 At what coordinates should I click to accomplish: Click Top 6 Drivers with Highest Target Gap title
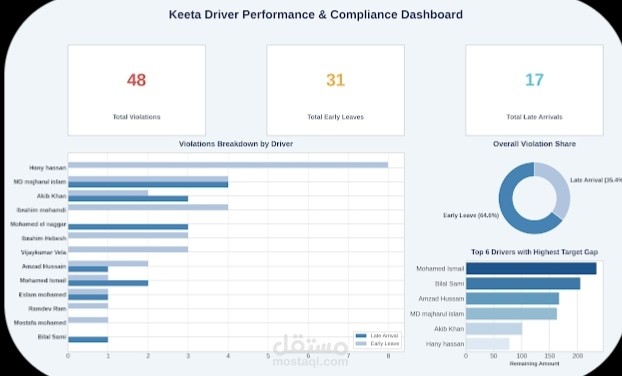point(534,252)
